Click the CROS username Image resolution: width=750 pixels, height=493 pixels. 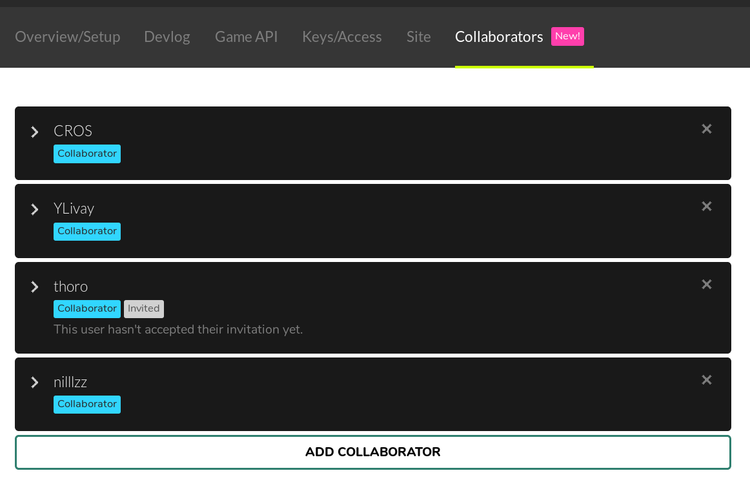click(x=73, y=131)
